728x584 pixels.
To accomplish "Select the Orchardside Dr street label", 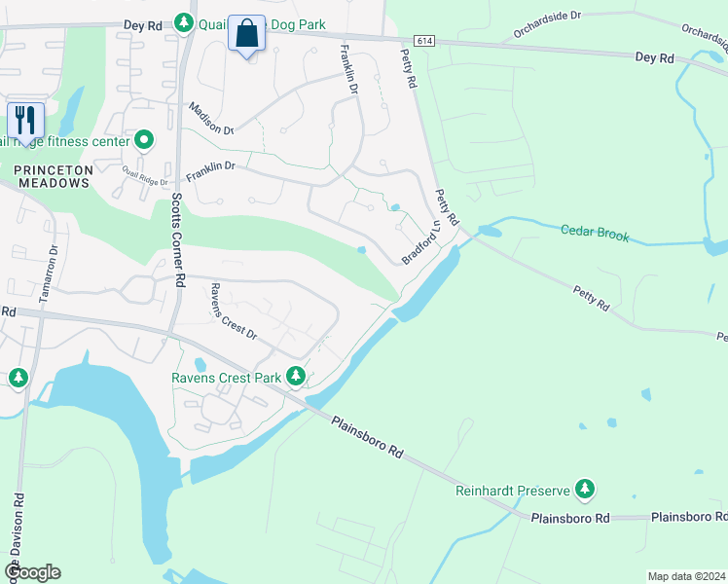I will (547, 24).
